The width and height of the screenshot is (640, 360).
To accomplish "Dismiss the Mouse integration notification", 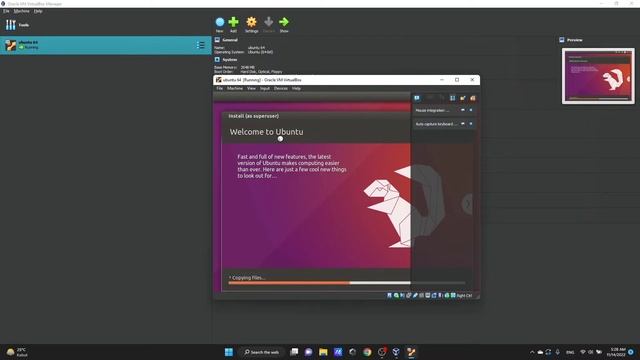I will coord(471,110).
